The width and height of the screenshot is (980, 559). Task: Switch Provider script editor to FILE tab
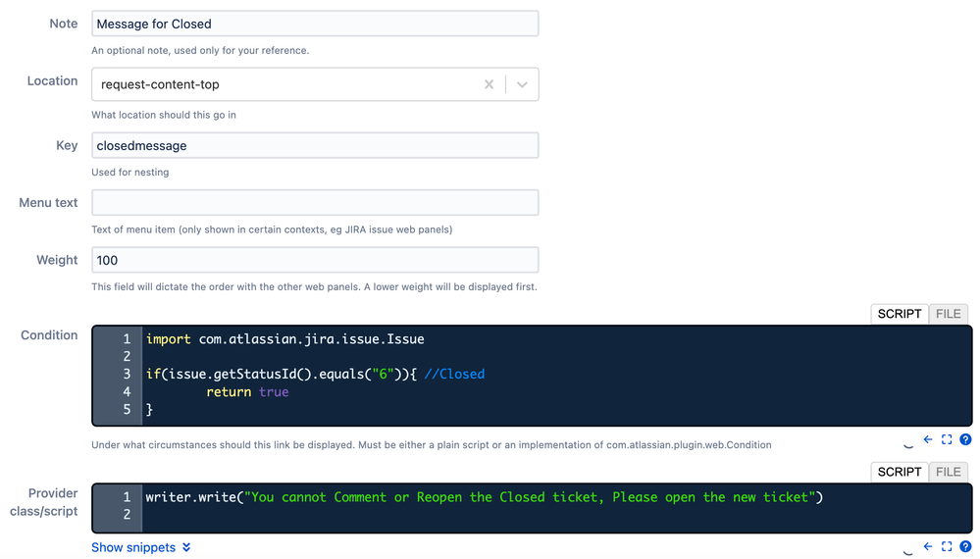coord(949,472)
